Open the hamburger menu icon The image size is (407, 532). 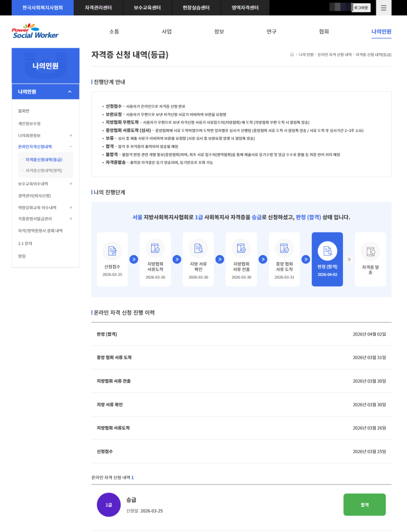[383, 8]
